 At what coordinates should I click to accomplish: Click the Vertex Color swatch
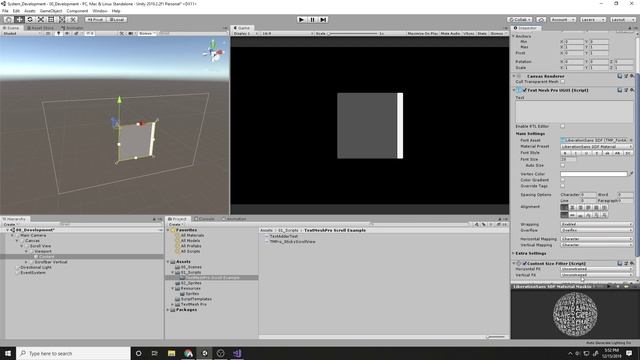pos(594,174)
